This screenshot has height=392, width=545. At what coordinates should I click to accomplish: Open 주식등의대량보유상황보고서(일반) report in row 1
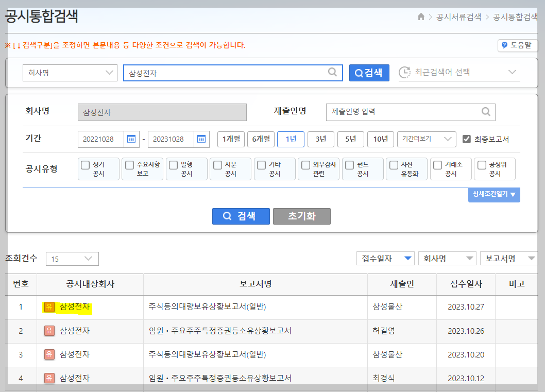[207, 306]
